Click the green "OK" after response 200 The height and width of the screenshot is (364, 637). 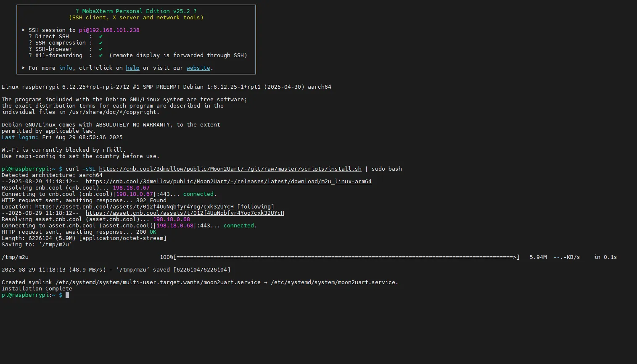tap(153, 232)
